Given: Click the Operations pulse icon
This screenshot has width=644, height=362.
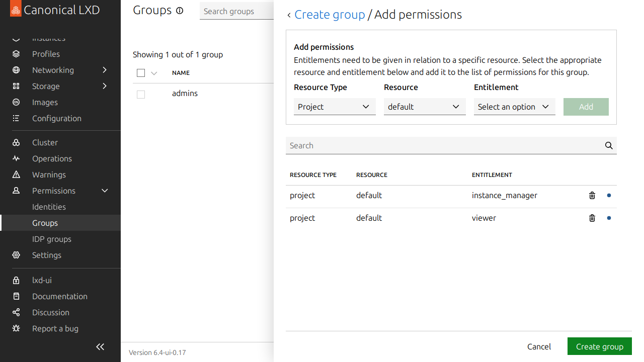Looking at the screenshot, I should pyautogui.click(x=16, y=158).
